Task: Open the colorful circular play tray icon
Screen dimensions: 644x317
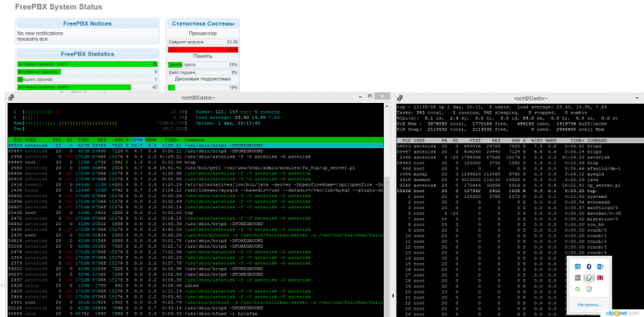Action: coord(588,289)
